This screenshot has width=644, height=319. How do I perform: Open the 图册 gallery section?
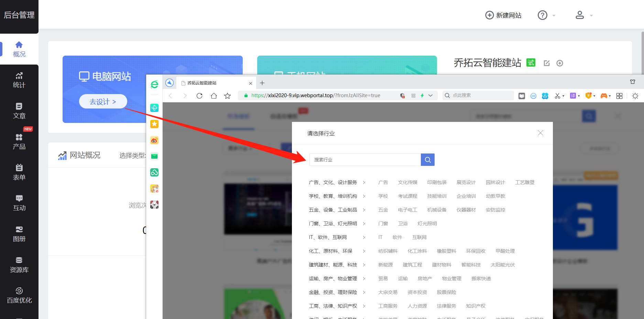coord(19,234)
